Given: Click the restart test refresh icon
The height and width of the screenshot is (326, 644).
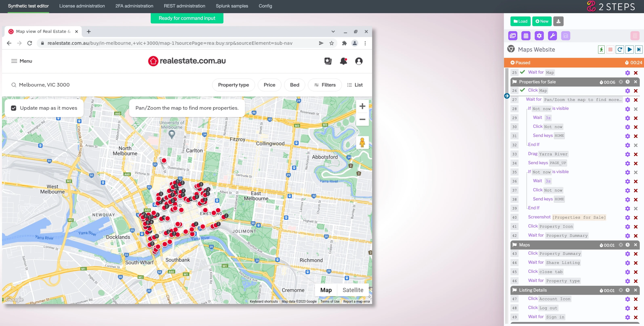Looking at the screenshot, I should 620,50.
